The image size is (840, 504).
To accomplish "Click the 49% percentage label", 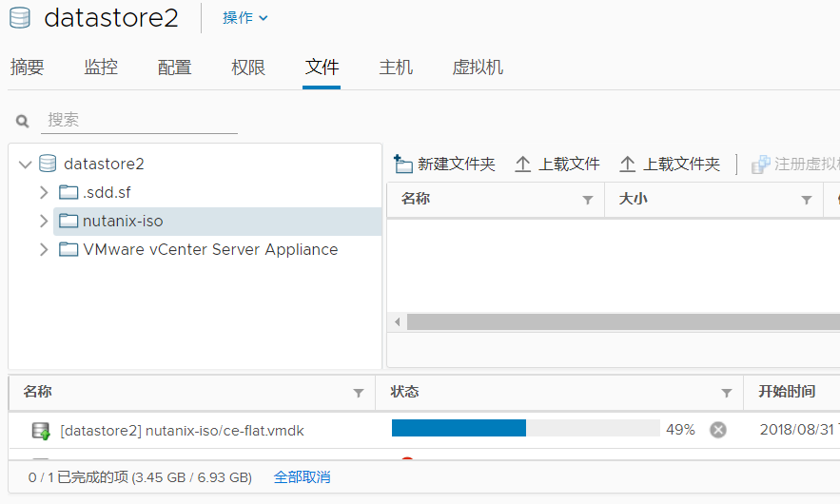I will pyautogui.click(x=680, y=430).
